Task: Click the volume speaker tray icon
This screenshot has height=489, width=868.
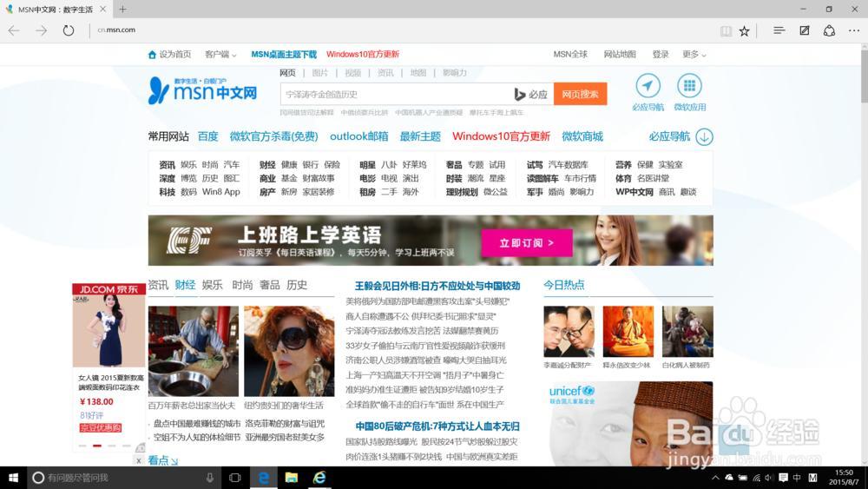Action: (769, 478)
